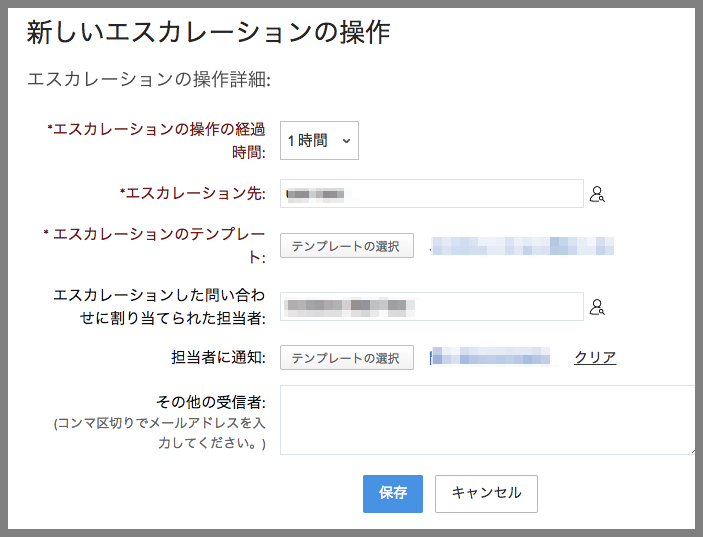703x537 pixels.
Task: Open user search for the assigned 担当者 field
Action: (598, 307)
